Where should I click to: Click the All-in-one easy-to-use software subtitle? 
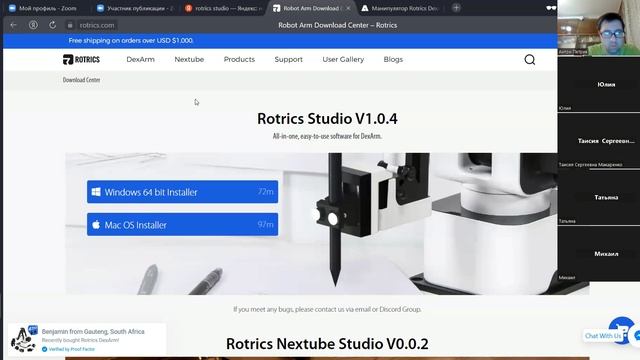click(x=327, y=136)
